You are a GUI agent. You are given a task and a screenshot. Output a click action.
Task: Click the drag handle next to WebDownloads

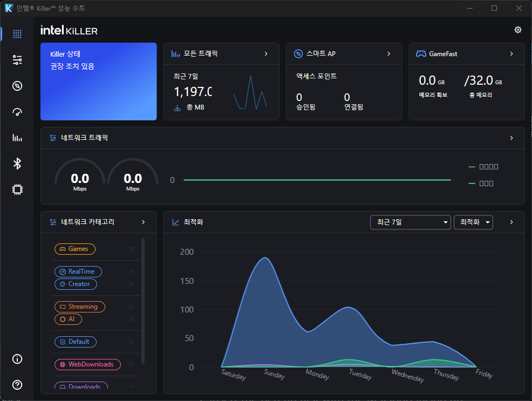click(x=131, y=364)
